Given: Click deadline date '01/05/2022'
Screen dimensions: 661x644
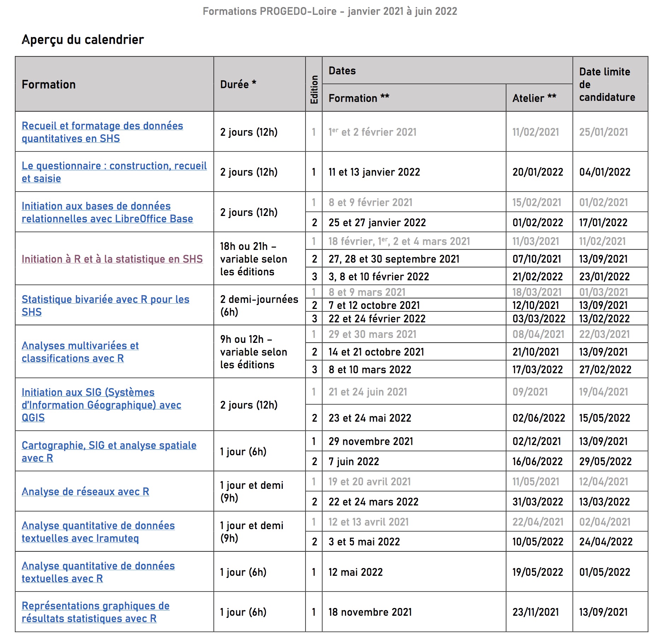Looking at the screenshot, I should coord(604,572).
